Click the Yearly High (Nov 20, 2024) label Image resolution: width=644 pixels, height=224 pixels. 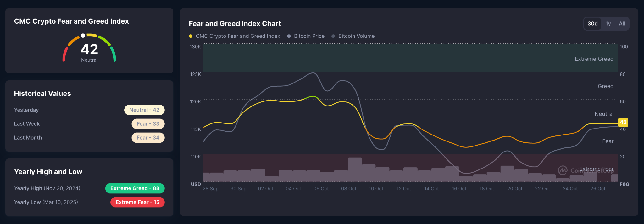pyautogui.click(x=47, y=188)
